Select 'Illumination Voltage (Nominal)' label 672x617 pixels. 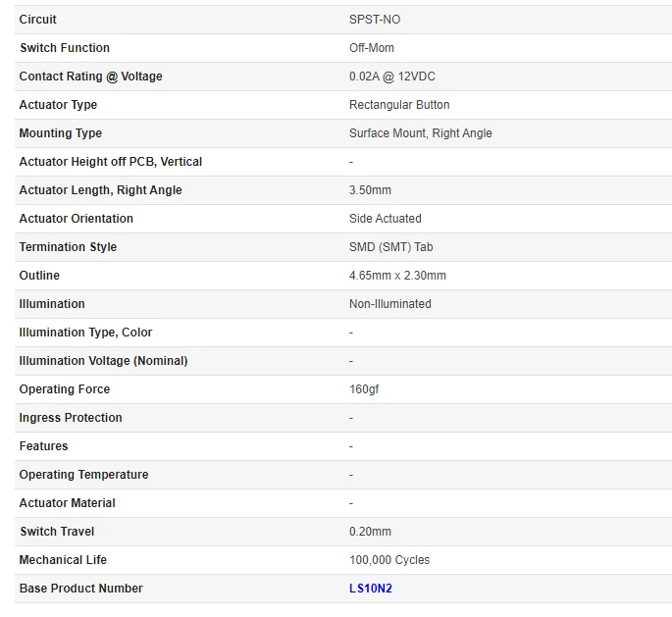coord(103,361)
